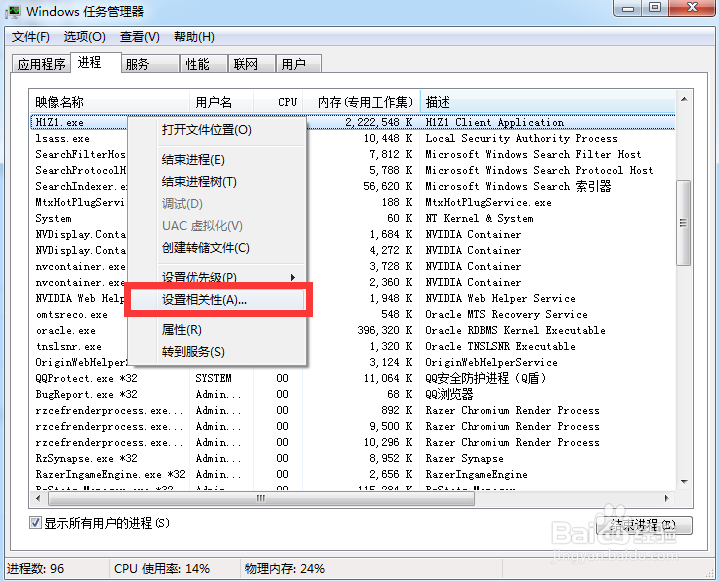Viewport: 719px width, 581px height.
Task: Select the tnslsnr.exe process row
Action: tap(353, 347)
